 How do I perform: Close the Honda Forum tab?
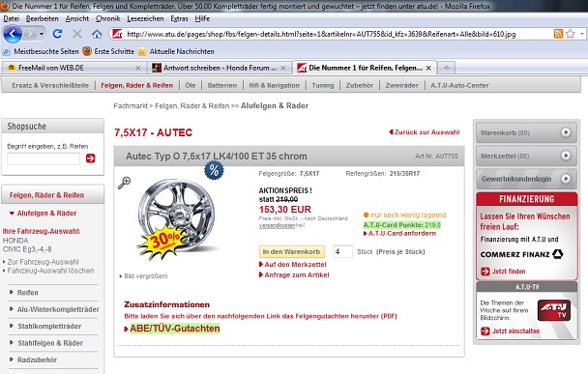tap(283, 68)
